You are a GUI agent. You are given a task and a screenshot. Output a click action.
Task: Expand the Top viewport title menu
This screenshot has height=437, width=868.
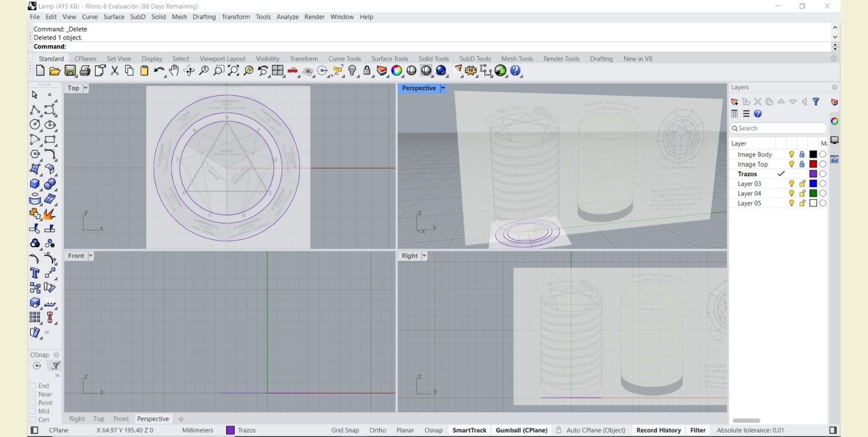pos(86,88)
